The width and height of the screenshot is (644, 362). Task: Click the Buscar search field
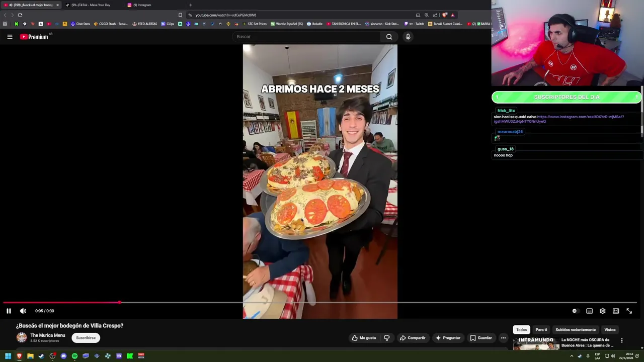coord(307,37)
